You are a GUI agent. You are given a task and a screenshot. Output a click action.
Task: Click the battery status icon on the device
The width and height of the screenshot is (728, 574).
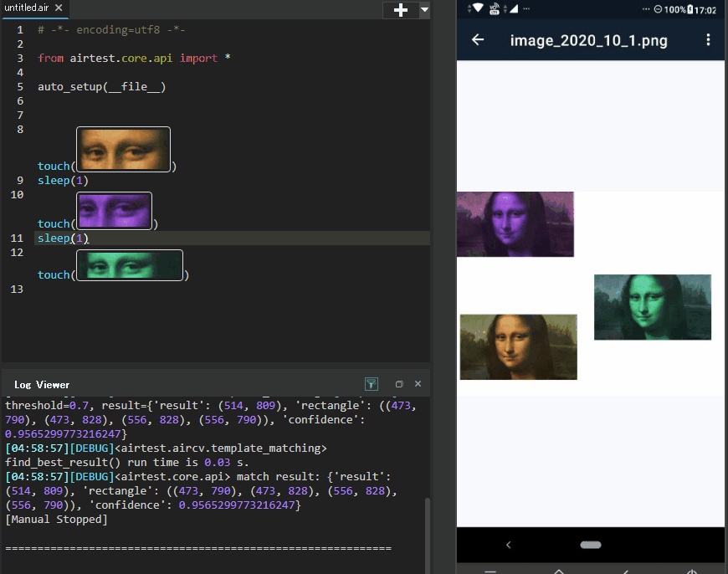pos(690,8)
